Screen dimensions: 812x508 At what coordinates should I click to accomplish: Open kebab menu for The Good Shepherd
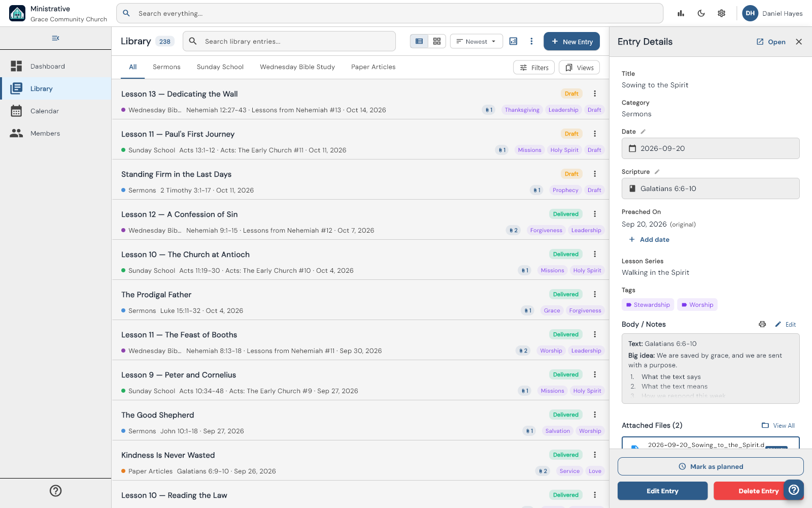point(595,415)
